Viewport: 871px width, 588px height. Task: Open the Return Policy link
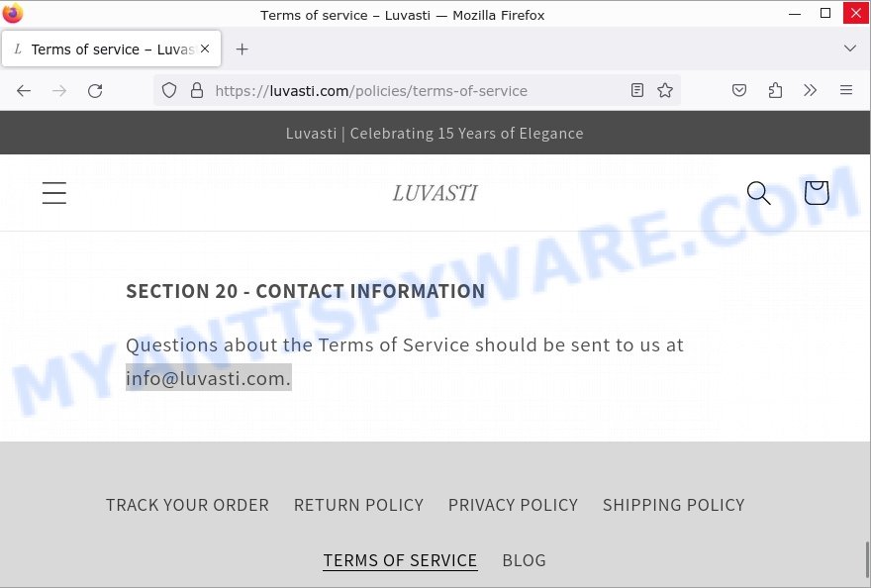coord(358,505)
